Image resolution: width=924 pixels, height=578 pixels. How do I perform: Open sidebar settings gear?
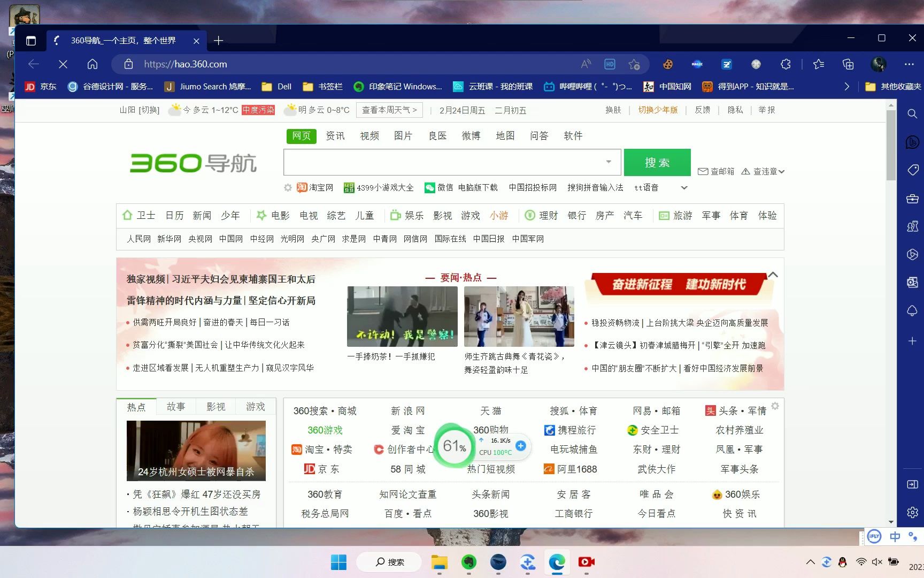tap(912, 512)
